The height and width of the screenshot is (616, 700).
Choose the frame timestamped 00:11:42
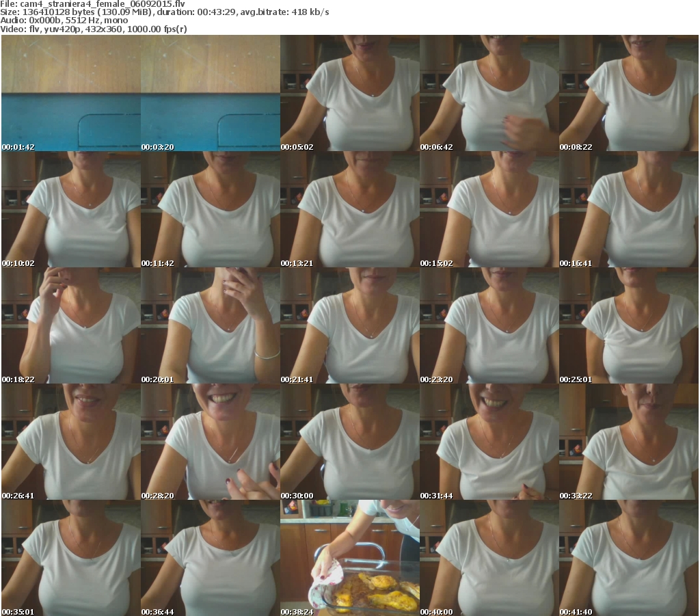point(211,209)
